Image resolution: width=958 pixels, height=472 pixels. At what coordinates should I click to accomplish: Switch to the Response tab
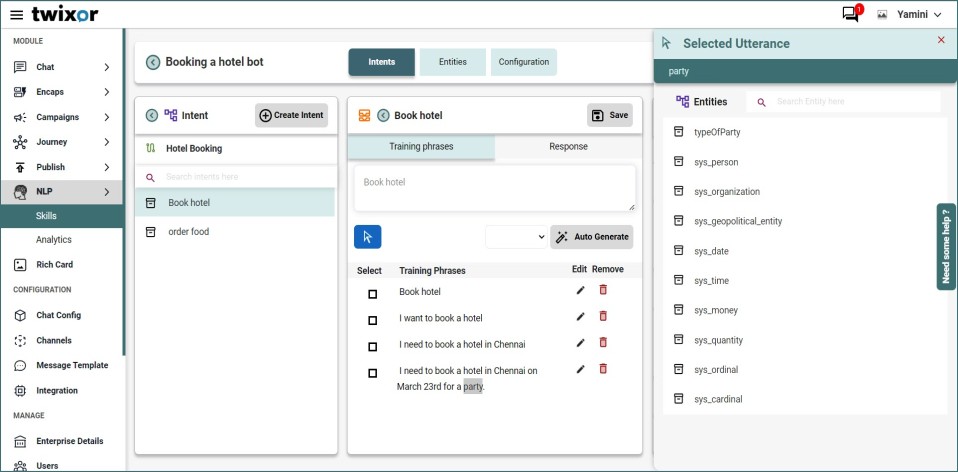pos(568,147)
